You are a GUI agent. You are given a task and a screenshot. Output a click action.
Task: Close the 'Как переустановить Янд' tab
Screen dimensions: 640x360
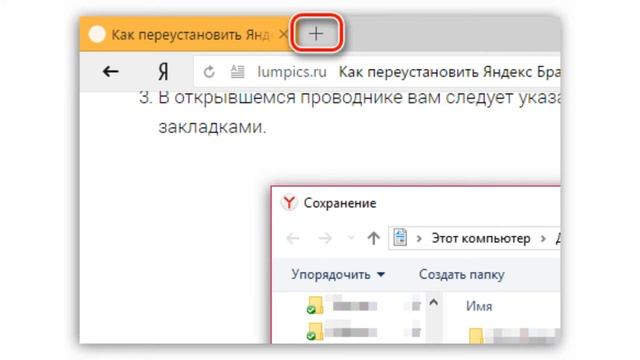pyautogui.click(x=283, y=34)
